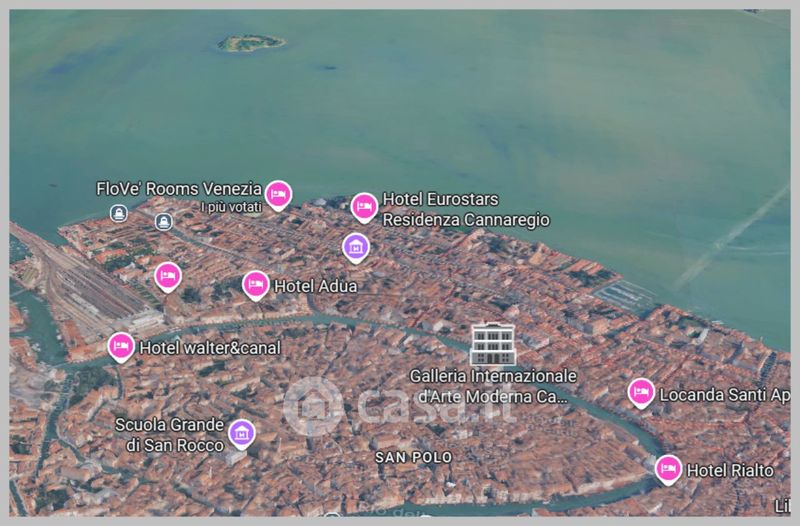Select the unlabeled hotel pin near the train station
The height and width of the screenshot is (526, 800).
point(168,275)
